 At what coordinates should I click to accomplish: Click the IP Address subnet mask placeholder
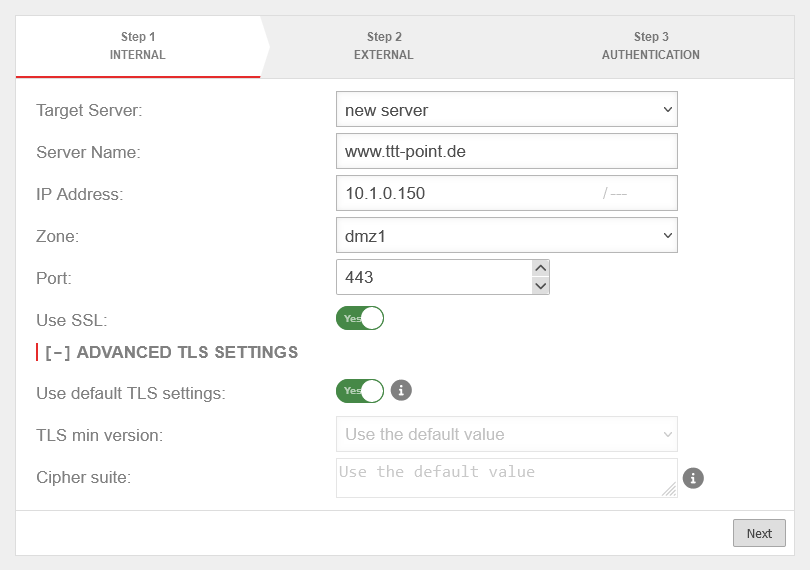click(x=618, y=194)
